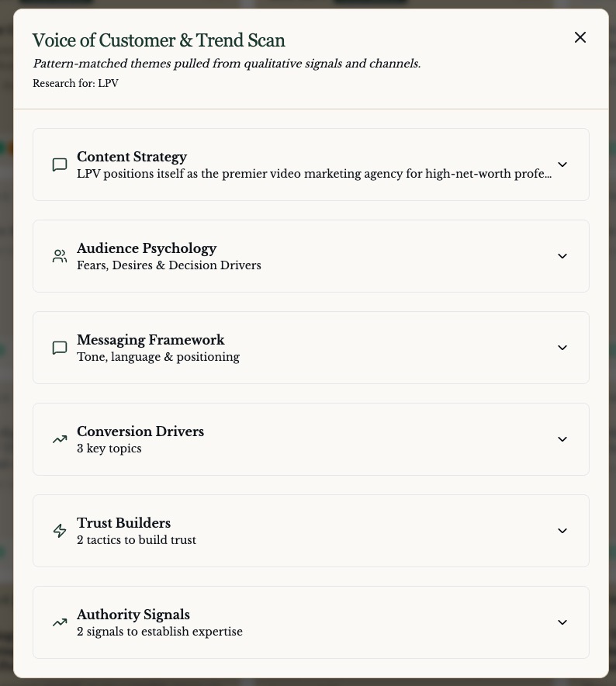
Task: Expand the Trust Builders section chevron
Action: [x=562, y=531]
